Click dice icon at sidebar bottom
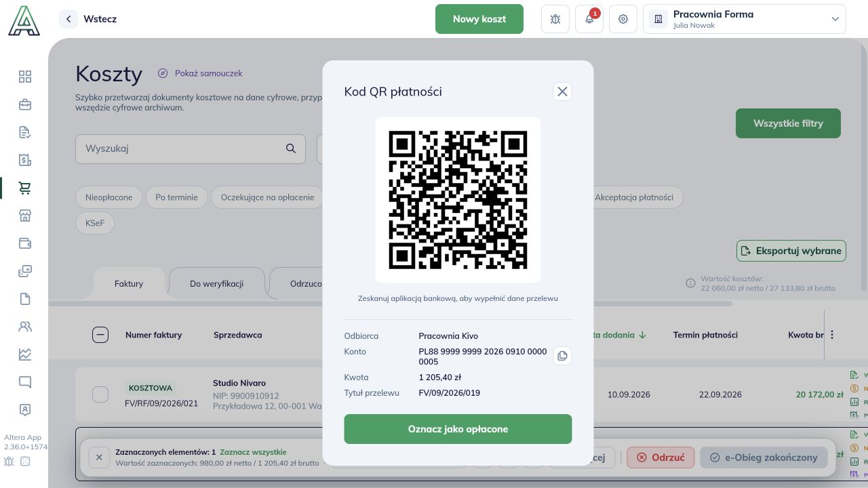Screen dimensions: 868x488 coord(26,462)
